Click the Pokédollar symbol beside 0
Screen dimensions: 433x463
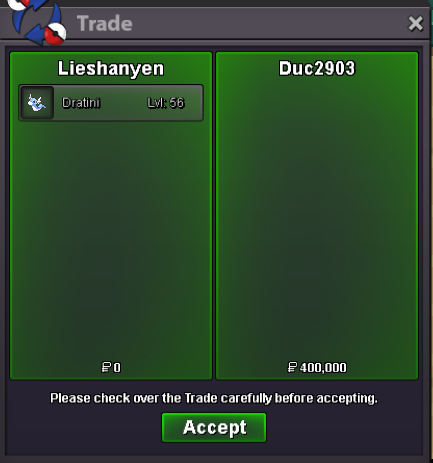(x=106, y=367)
